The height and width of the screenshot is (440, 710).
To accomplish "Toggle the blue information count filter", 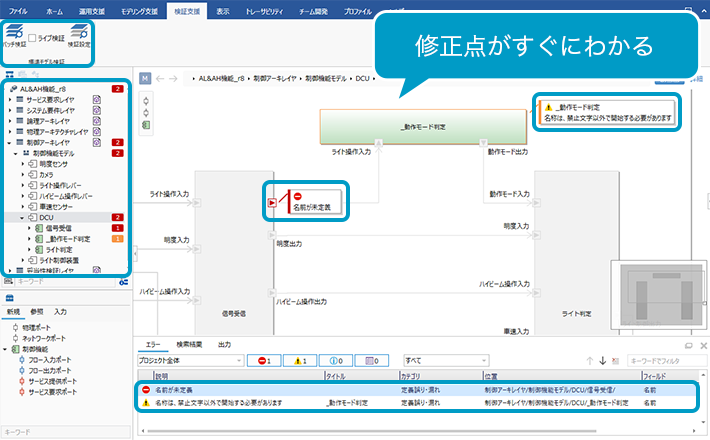I will (x=338, y=360).
